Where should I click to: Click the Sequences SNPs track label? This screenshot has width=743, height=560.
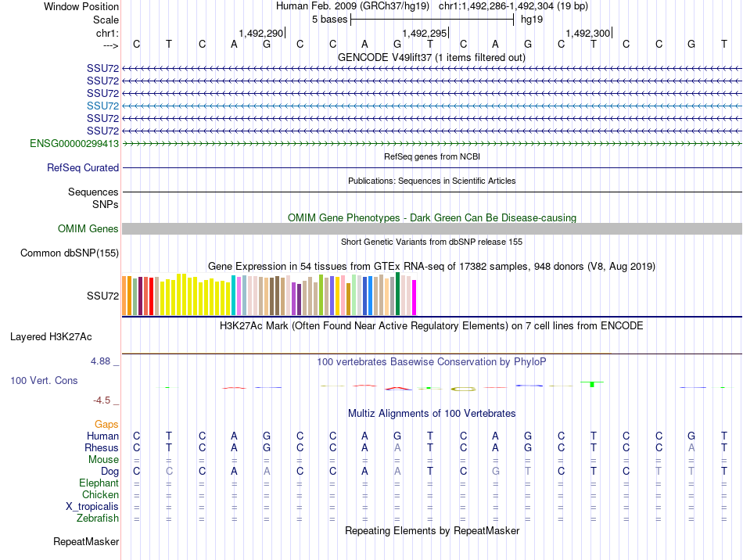pos(93,198)
